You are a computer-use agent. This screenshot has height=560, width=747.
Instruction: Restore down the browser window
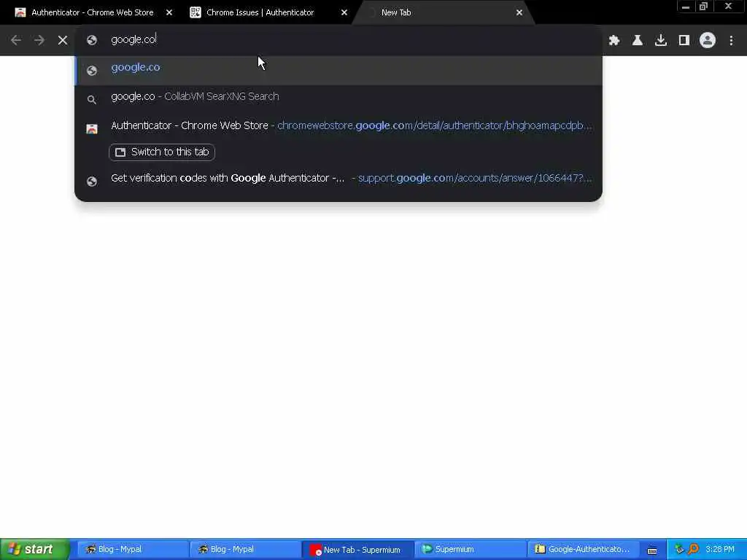coord(704,7)
